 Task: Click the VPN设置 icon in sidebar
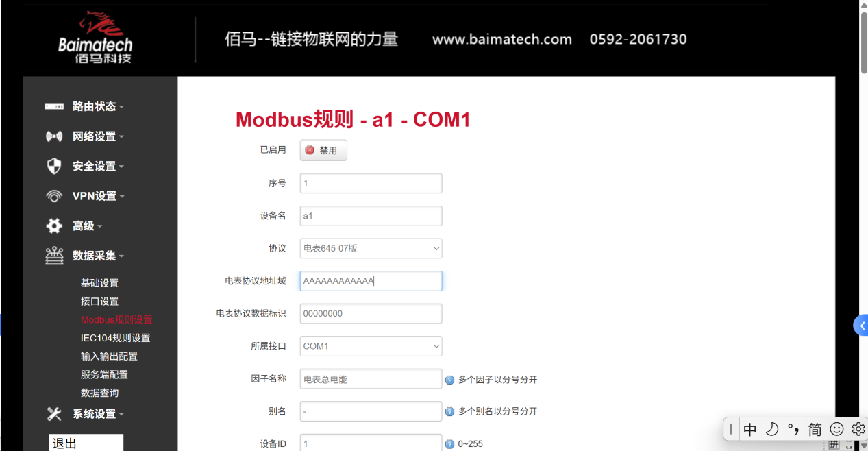click(x=53, y=195)
